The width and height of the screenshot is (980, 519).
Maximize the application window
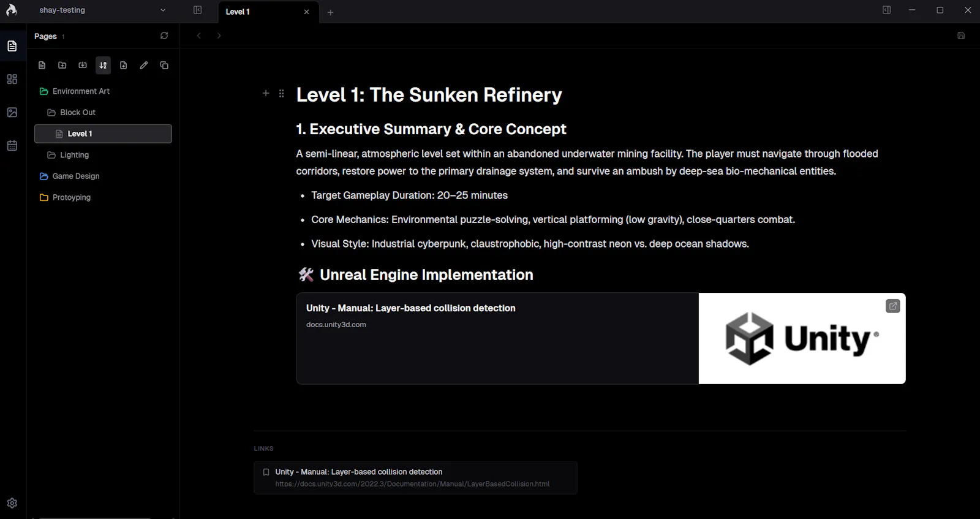(x=940, y=10)
